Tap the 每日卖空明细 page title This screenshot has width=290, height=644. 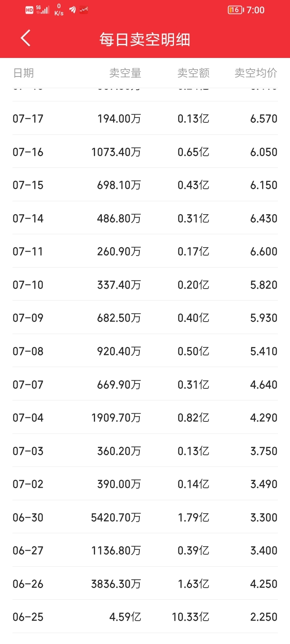pyautogui.click(x=145, y=39)
